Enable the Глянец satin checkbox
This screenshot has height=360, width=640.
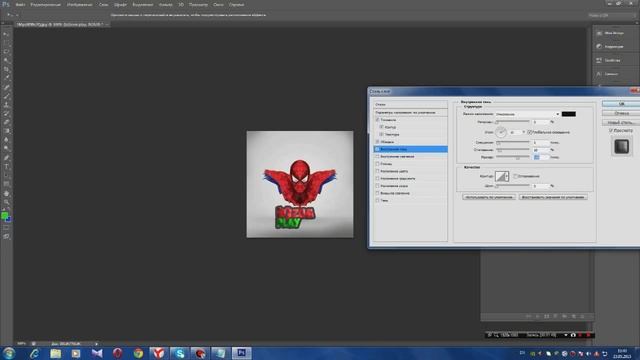coord(378,164)
